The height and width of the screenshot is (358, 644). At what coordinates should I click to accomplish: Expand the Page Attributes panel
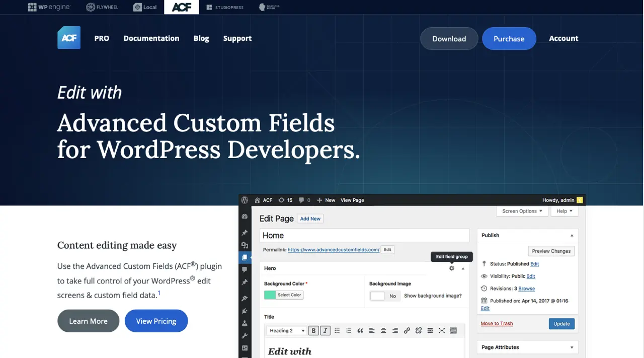pyautogui.click(x=572, y=347)
